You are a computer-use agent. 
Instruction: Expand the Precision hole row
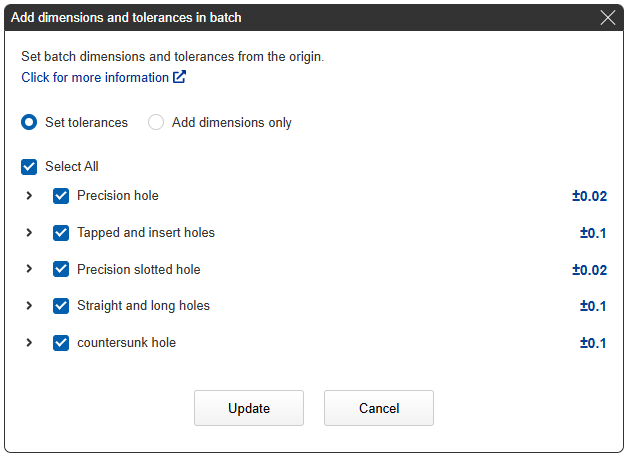pyautogui.click(x=29, y=196)
